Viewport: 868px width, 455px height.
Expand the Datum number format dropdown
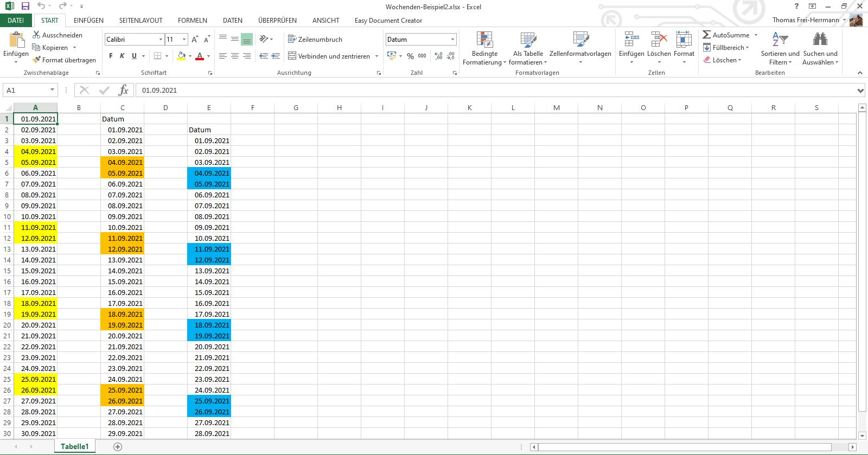click(452, 40)
